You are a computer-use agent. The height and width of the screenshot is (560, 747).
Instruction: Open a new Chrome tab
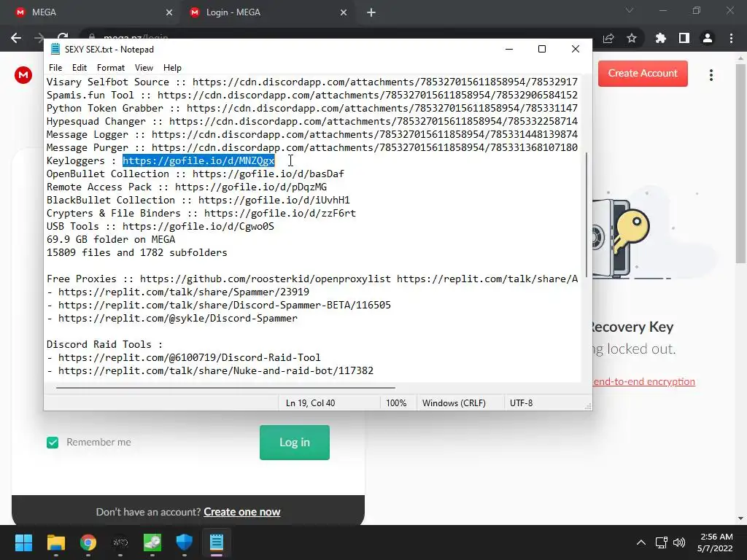[371, 13]
